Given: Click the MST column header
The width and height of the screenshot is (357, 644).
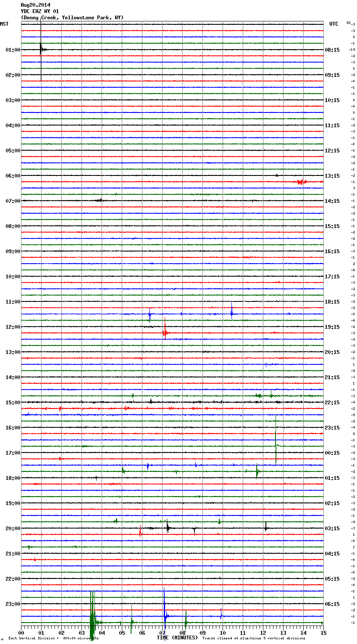Looking at the screenshot, I should (x=4, y=24).
